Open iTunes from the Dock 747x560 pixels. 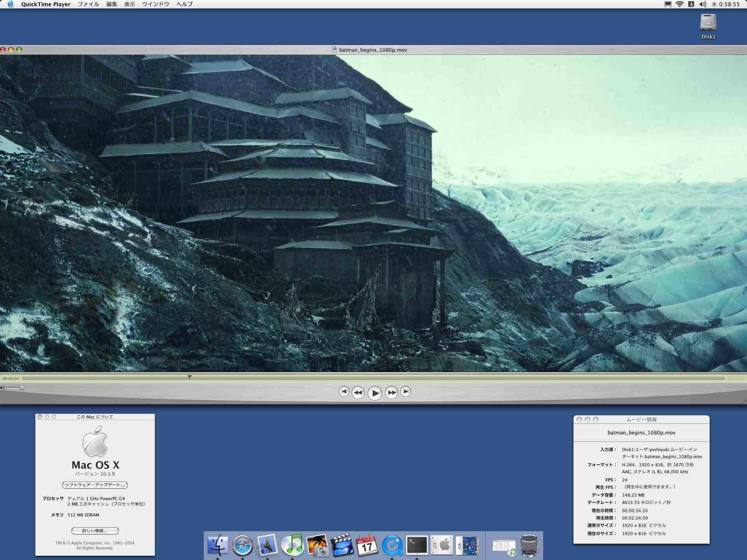(x=292, y=545)
